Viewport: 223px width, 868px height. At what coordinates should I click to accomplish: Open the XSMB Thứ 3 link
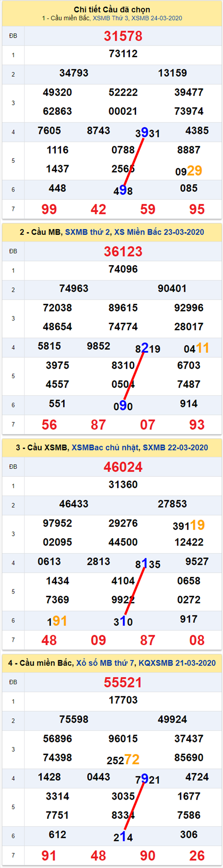(x=111, y=18)
